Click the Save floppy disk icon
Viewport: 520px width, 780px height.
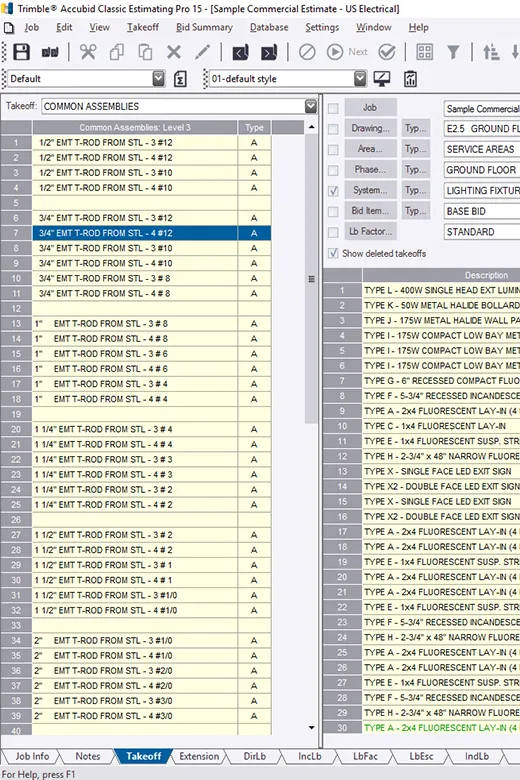21,52
